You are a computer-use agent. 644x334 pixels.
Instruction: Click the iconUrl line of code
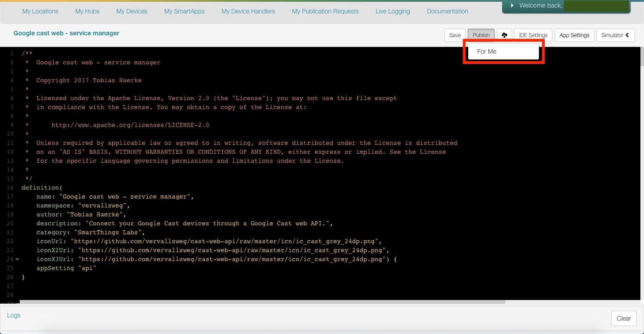pos(209,241)
